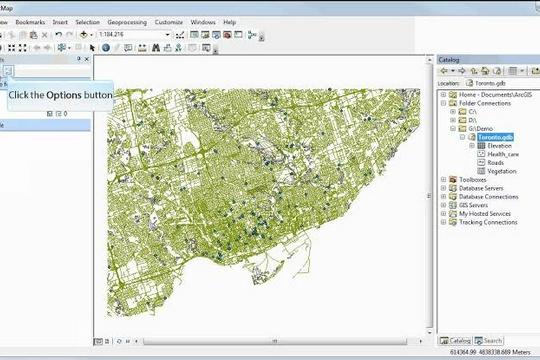Expand the Toolboxes node
Screen dimensions: 540x360
click(444, 179)
